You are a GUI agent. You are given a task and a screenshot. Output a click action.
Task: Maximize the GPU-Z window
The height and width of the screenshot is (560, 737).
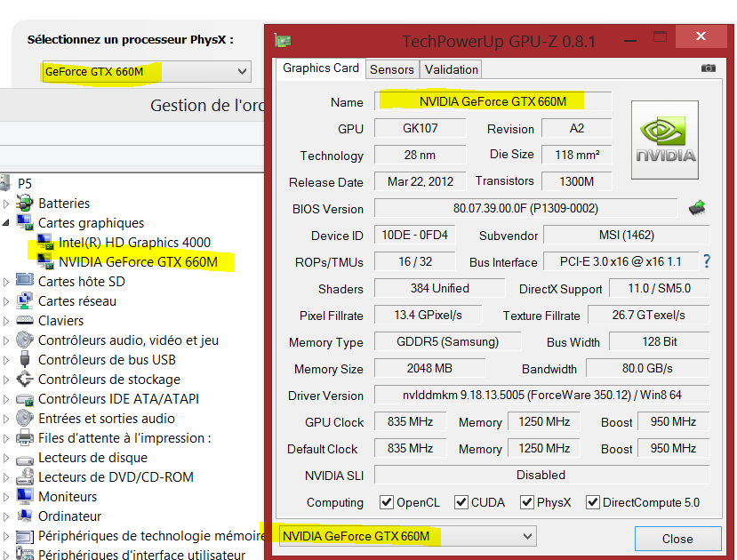[660, 36]
